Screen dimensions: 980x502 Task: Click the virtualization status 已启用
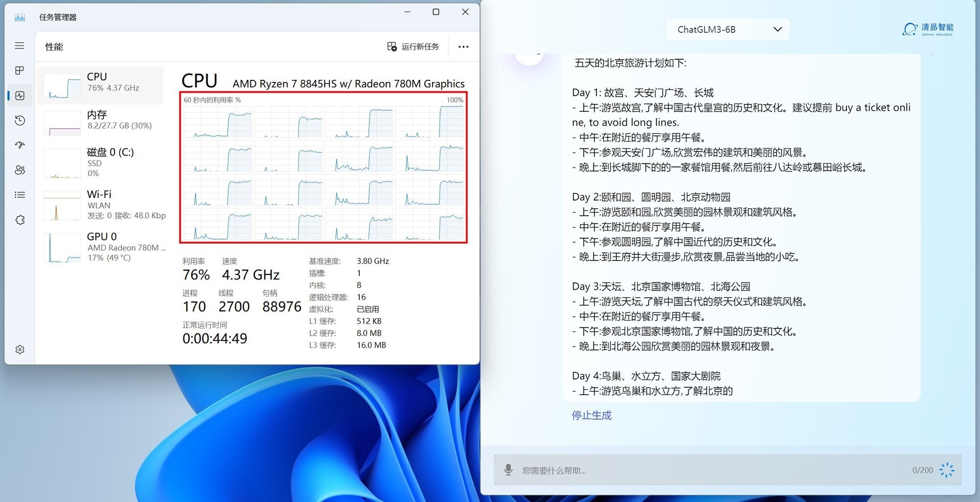coord(367,309)
